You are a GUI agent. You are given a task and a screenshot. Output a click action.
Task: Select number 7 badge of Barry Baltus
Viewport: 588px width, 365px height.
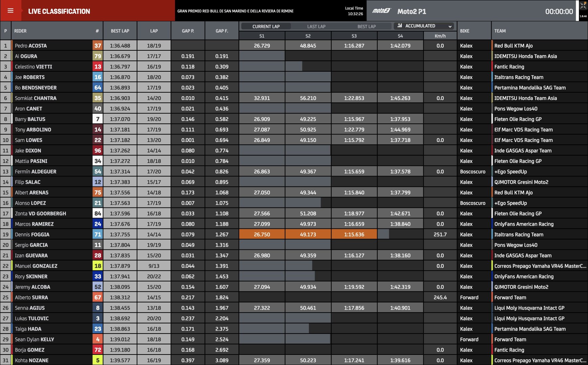coord(97,119)
